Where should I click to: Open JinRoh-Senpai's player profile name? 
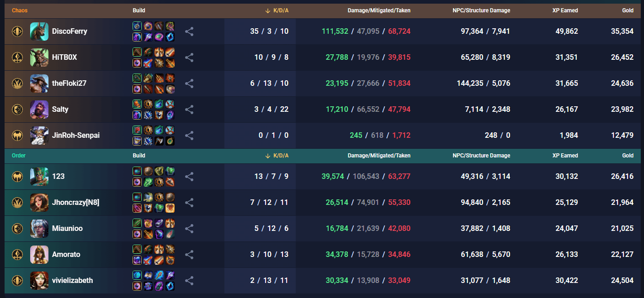pyautogui.click(x=76, y=136)
